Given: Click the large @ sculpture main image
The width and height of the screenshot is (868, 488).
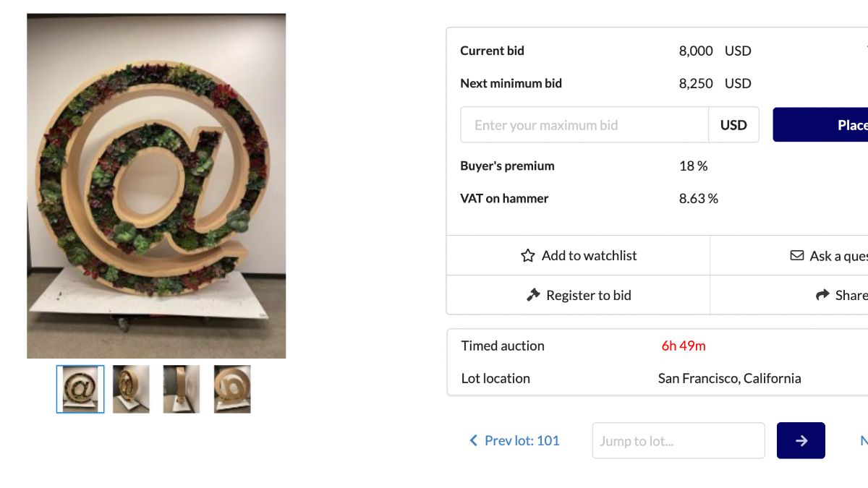Looking at the screenshot, I should tap(156, 186).
